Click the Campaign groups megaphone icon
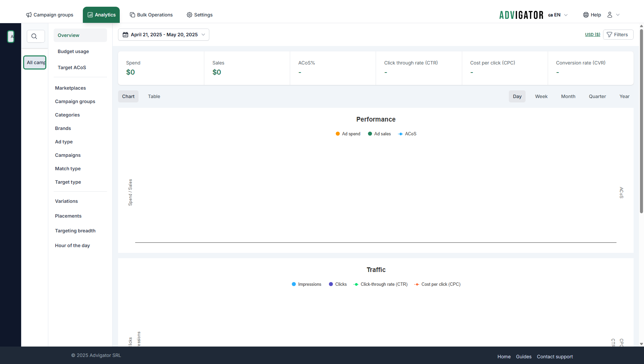 [x=29, y=15]
